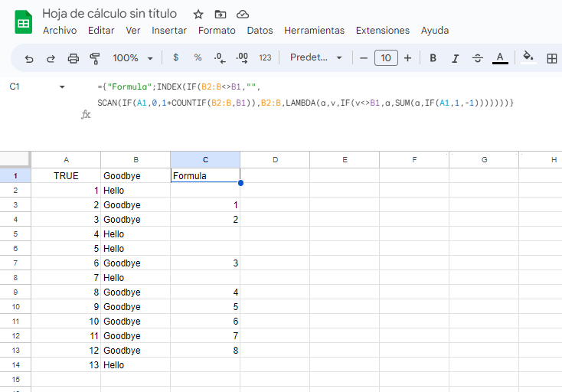
Task: Open the Formato menu
Action: click(x=217, y=31)
